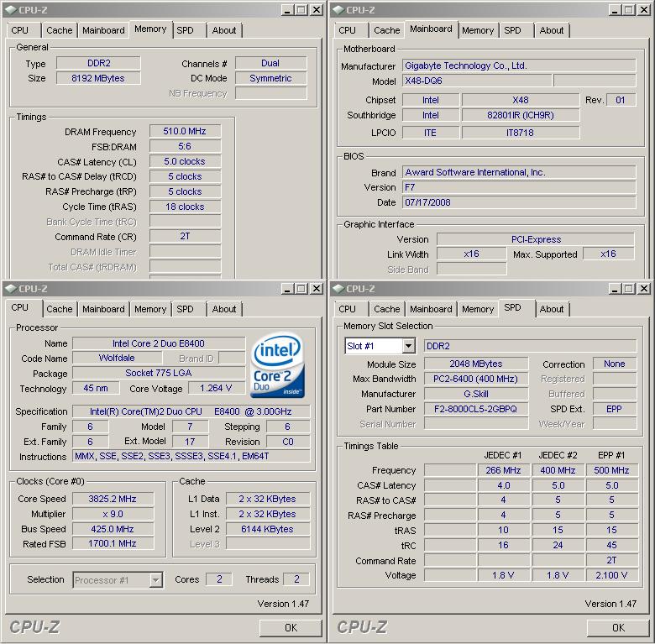This screenshot has width=655, height=644.
Task: Switch to Cache tab in the processor window
Action: (60, 309)
